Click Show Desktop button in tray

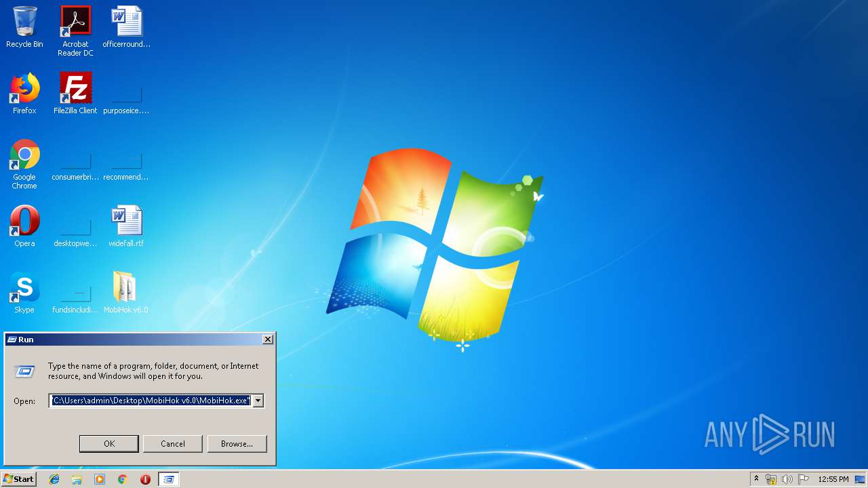point(860,479)
